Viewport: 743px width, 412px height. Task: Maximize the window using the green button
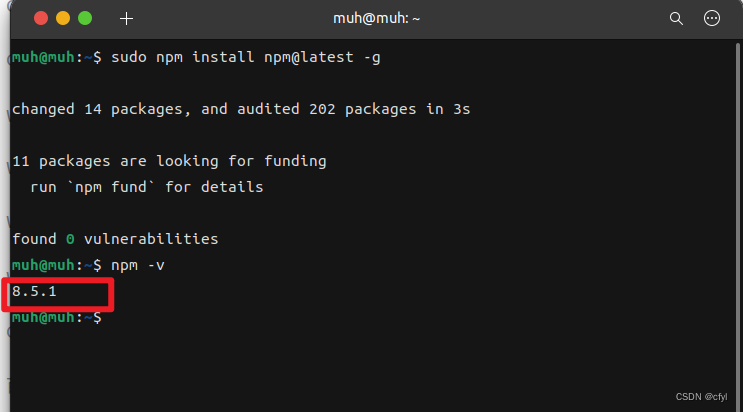pyautogui.click(x=85, y=18)
